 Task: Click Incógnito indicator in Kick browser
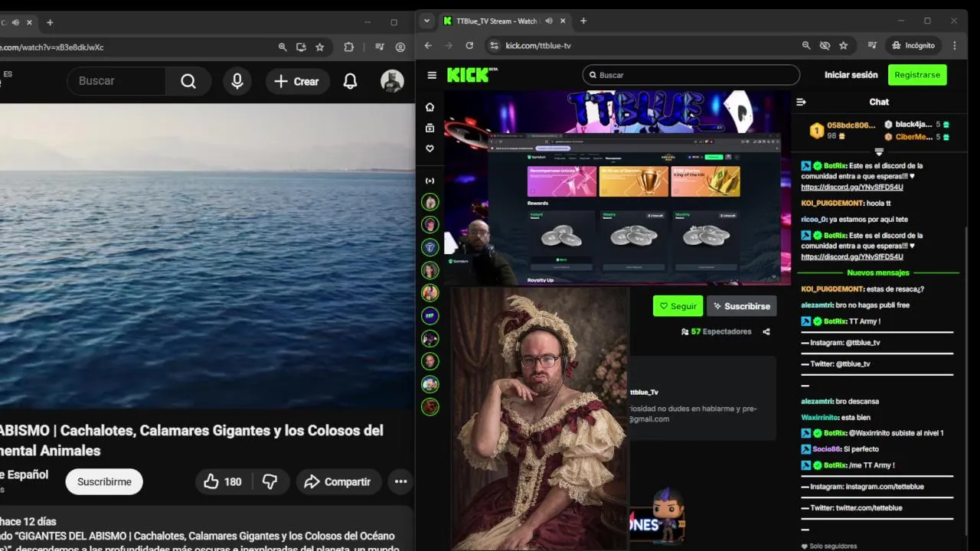[x=913, y=45]
